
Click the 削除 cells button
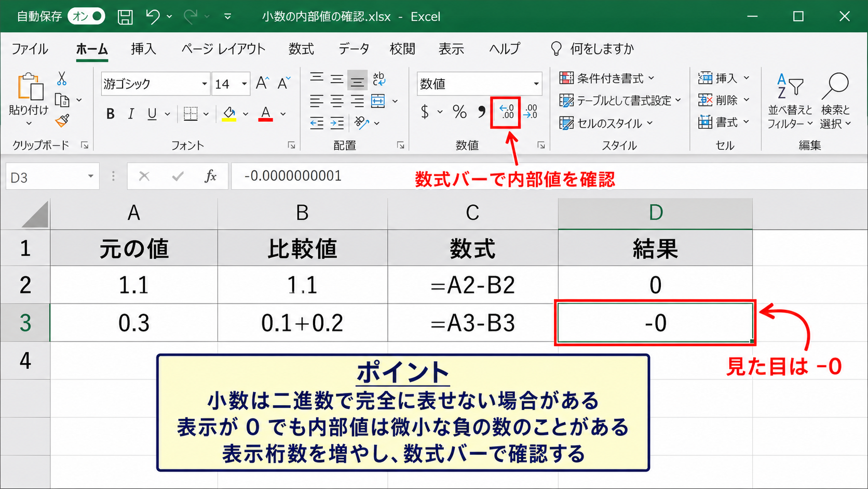pos(724,100)
